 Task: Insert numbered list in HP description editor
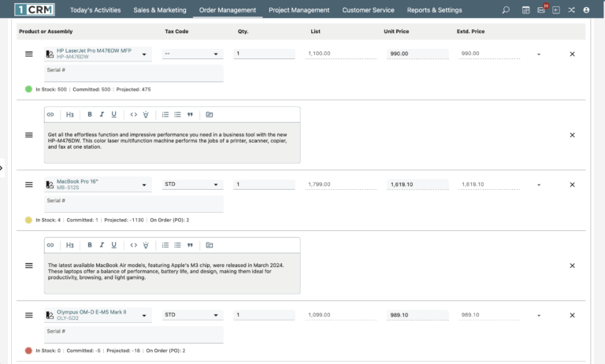click(x=165, y=114)
